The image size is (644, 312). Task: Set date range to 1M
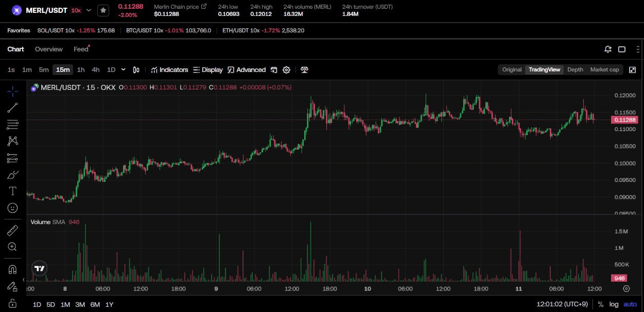pos(65,304)
